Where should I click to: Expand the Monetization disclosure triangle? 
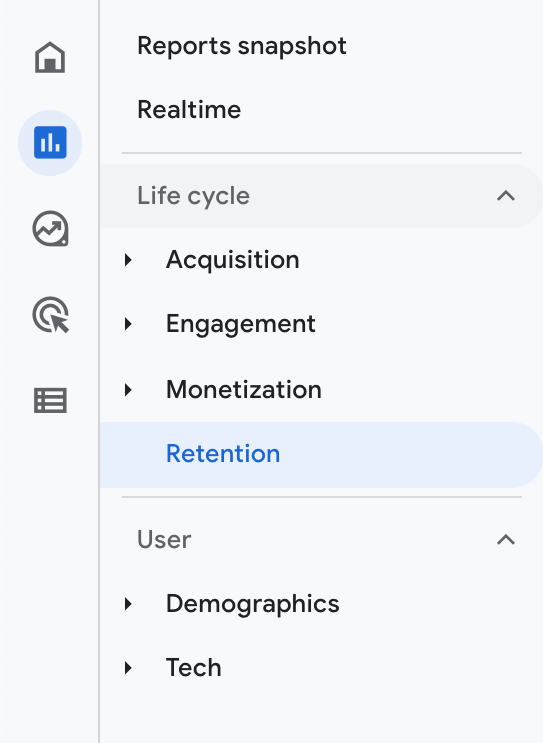tap(128, 390)
